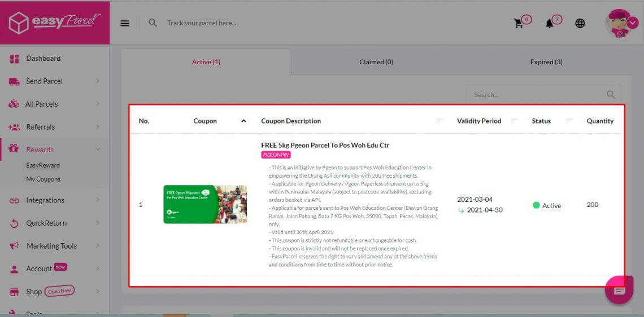Screen dimensions: 644x317
Task: Toggle the hamburger menu icon
Action: [x=125, y=23]
